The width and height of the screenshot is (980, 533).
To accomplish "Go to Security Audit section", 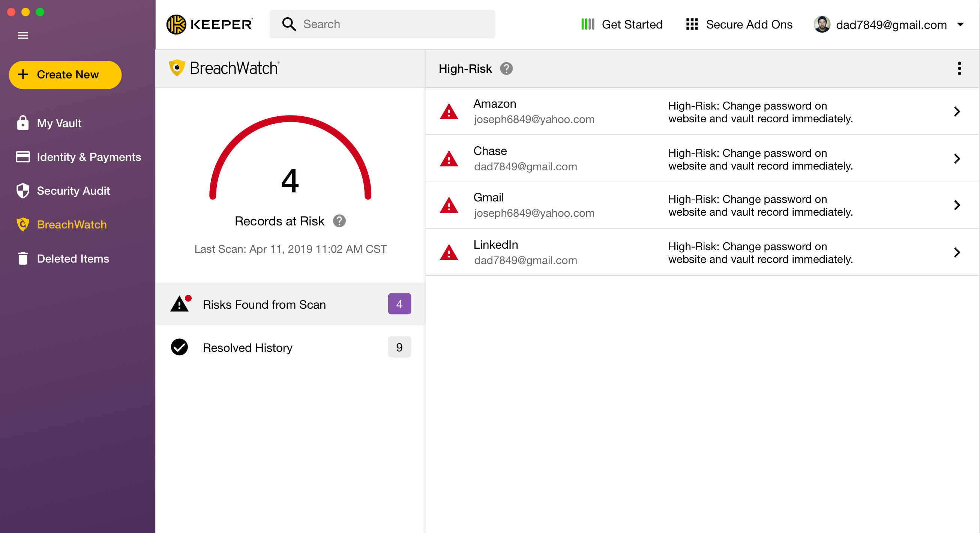I will (x=73, y=191).
